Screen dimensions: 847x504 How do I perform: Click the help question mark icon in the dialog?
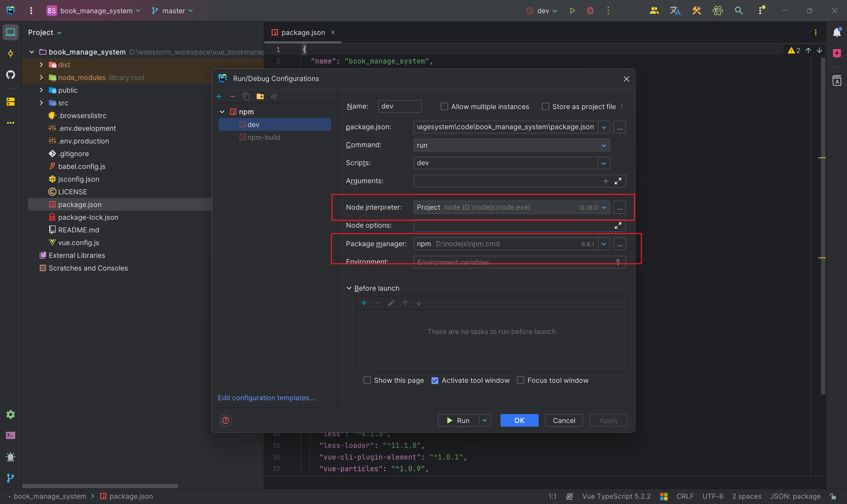click(226, 420)
